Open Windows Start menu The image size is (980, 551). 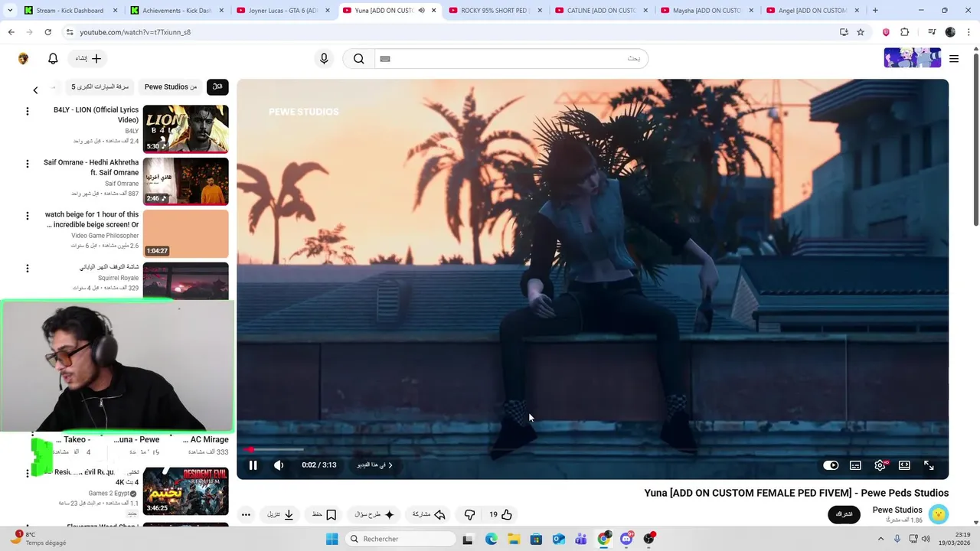point(332,539)
